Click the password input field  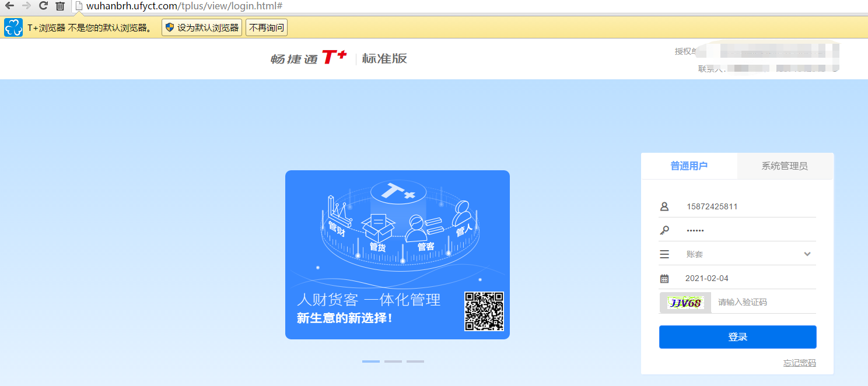coord(737,230)
